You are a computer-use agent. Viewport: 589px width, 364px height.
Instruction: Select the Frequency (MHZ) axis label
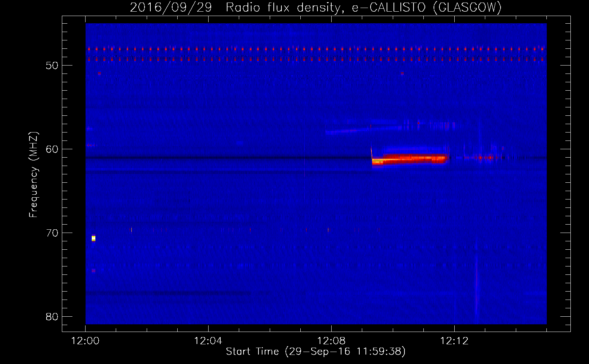(33, 175)
